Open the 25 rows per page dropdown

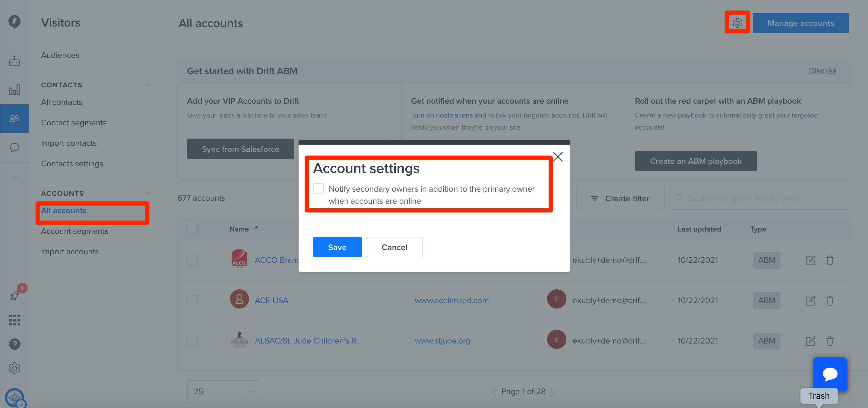point(223,391)
